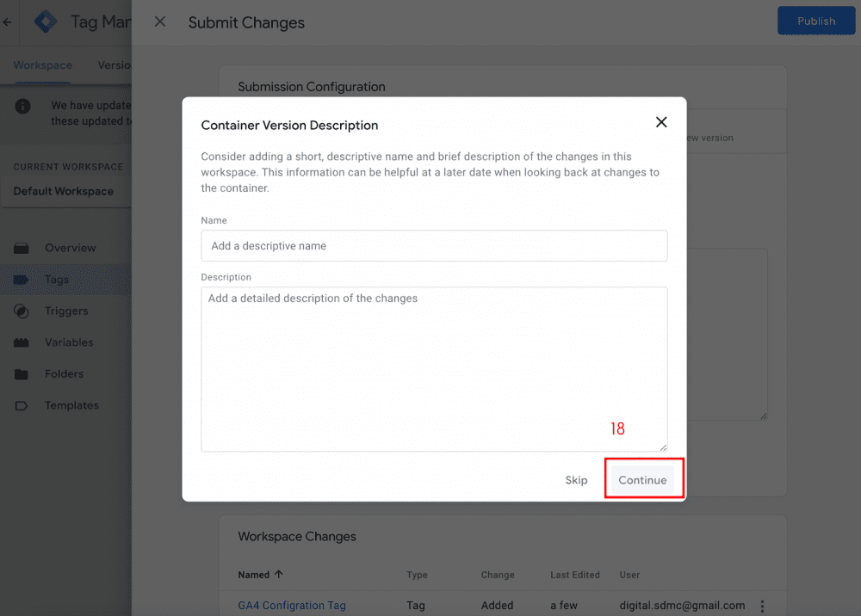Open the Triggers sidebar item

[66, 311]
